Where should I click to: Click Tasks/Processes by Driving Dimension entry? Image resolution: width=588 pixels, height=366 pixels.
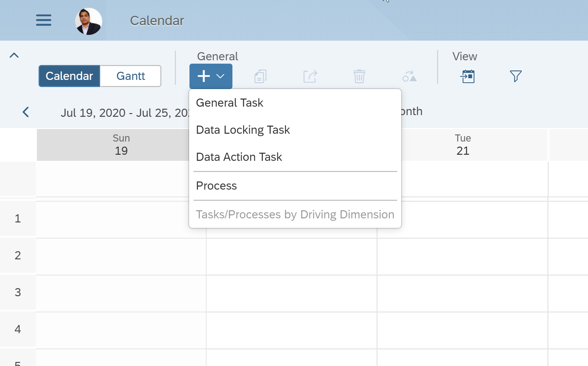[x=295, y=214]
